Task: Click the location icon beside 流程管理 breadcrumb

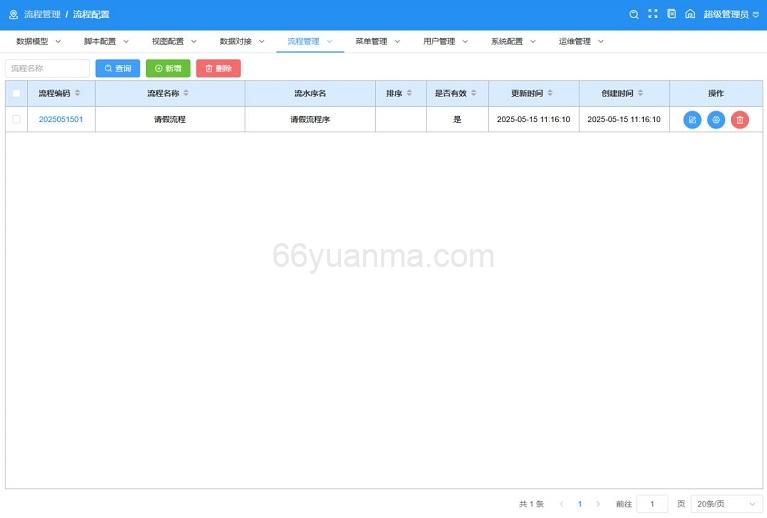Action: point(14,15)
